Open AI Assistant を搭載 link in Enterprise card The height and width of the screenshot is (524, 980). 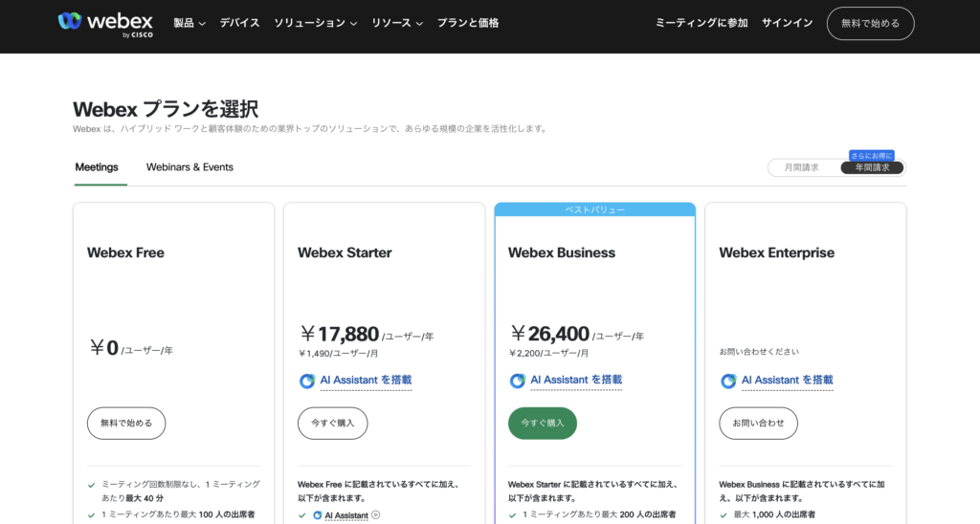(x=787, y=381)
